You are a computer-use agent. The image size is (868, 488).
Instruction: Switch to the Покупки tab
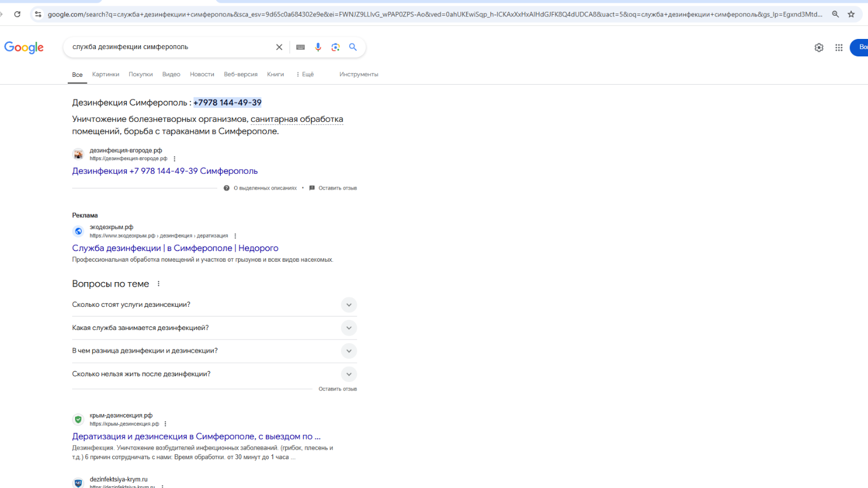pyautogui.click(x=141, y=74)
